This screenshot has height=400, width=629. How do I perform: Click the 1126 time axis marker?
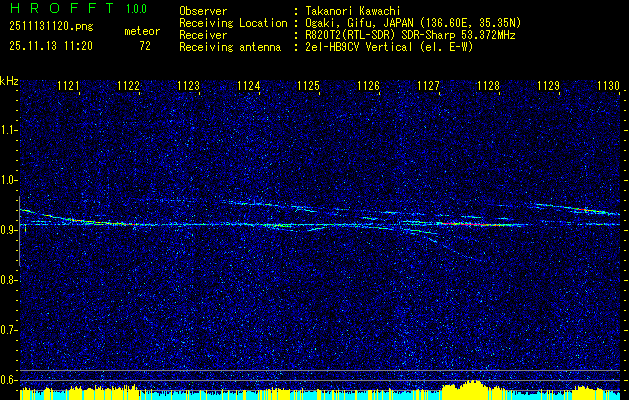[x=369, y=85]
